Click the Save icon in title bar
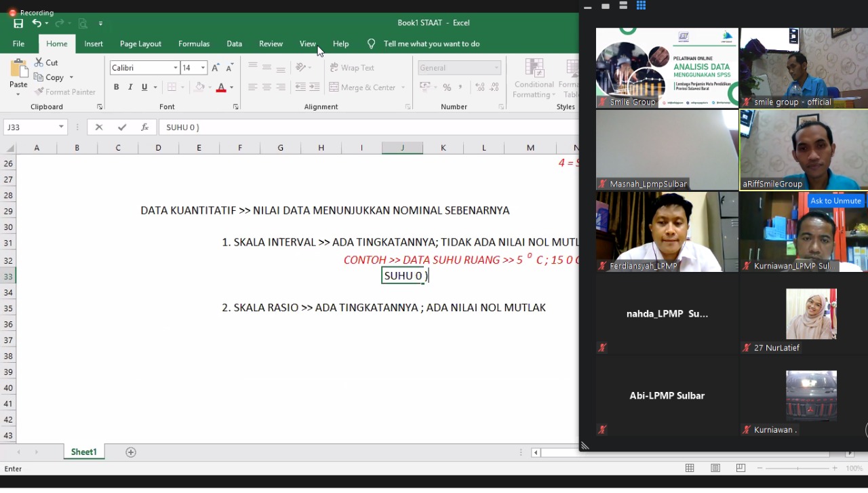This screenshot has width=868, height=493. (18, 23)
